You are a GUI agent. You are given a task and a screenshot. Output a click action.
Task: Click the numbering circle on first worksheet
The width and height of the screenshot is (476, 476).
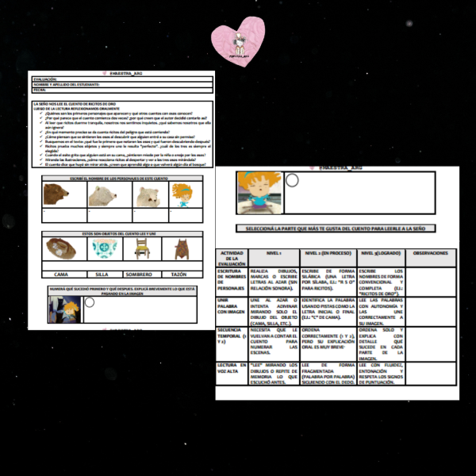(90, 302)
